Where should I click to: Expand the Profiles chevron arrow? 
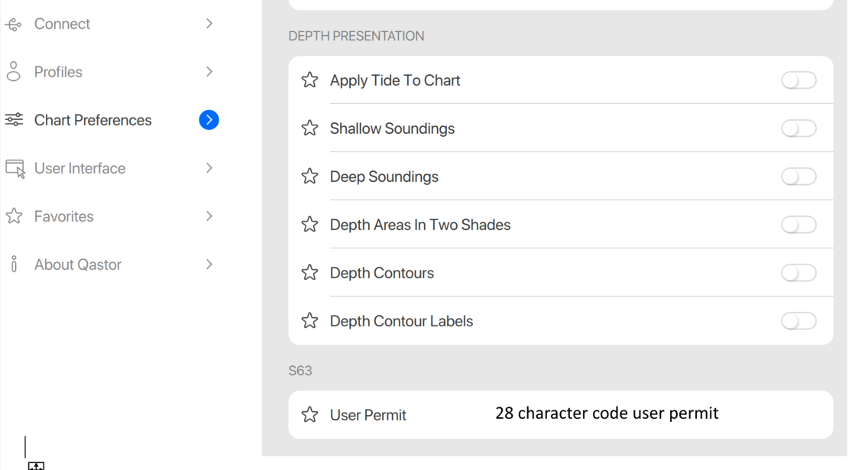click(209, 72)
